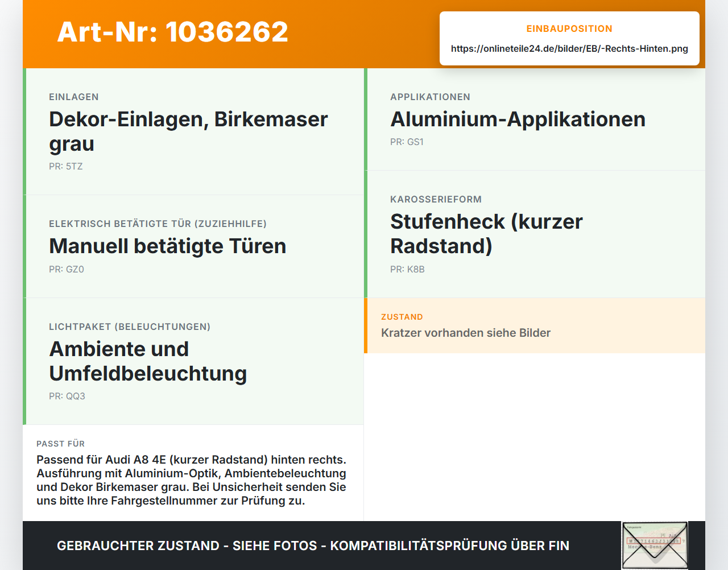Screen dimensions: 728x570
Task: Click the envelope thumbnail in the footer
Action: tap(655, 546)
